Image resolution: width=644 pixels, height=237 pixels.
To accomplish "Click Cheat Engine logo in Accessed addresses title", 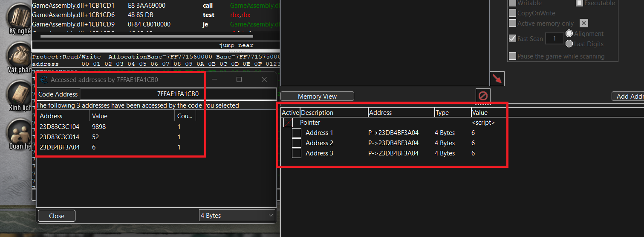I will (x=44, y=79).
